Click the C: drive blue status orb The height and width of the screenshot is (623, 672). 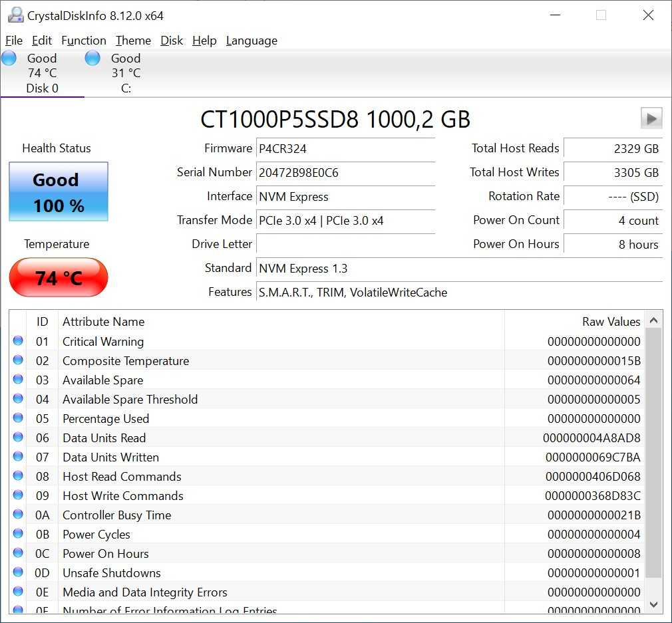92,59
